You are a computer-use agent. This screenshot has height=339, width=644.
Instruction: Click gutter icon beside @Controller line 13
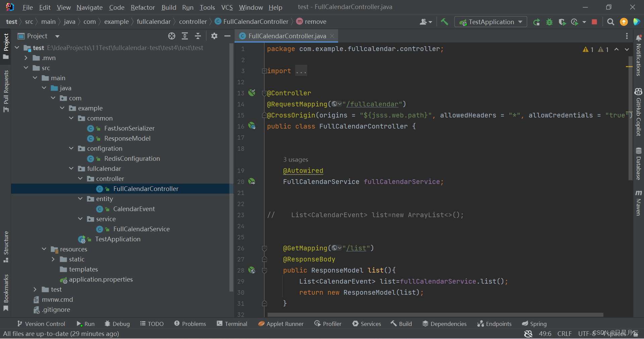click(252, 93)
